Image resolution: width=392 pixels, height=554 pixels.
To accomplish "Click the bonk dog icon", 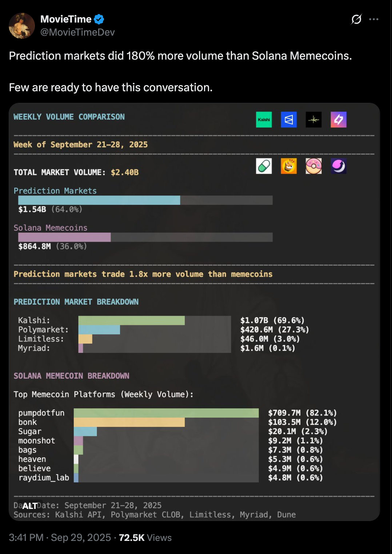I will click(289, 166).
